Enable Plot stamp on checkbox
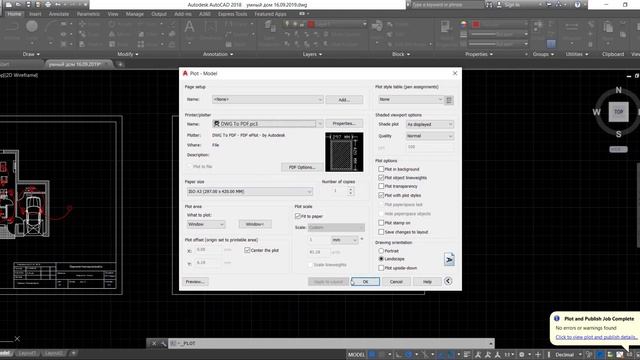640x360 pixels. point(381,223)
